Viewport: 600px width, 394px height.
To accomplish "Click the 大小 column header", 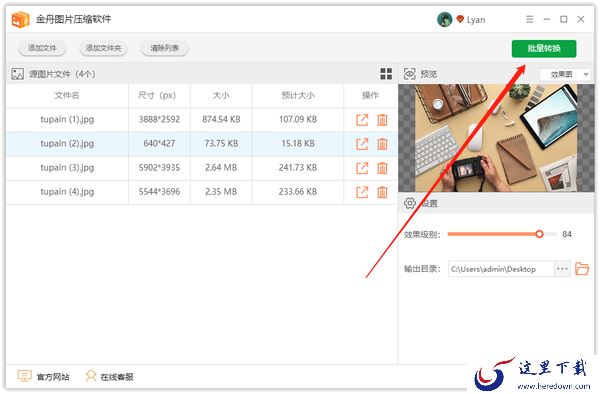I will (x=221, y=95).
